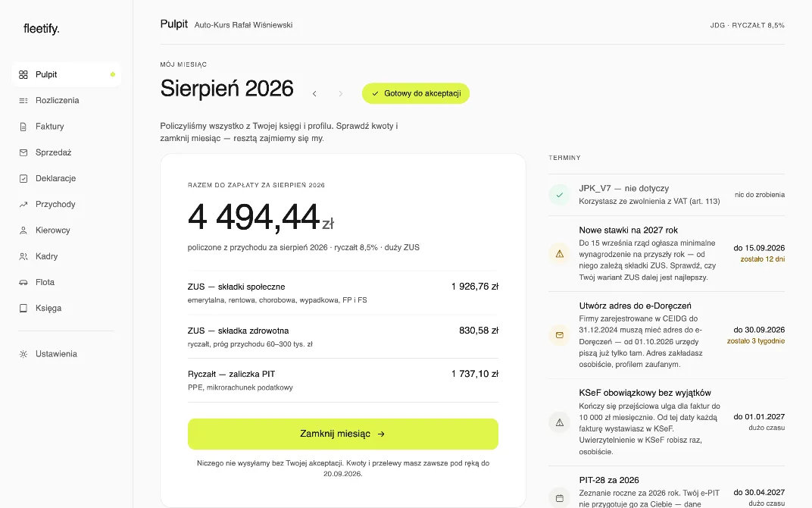Click the fleetify logo

[42, 29]
